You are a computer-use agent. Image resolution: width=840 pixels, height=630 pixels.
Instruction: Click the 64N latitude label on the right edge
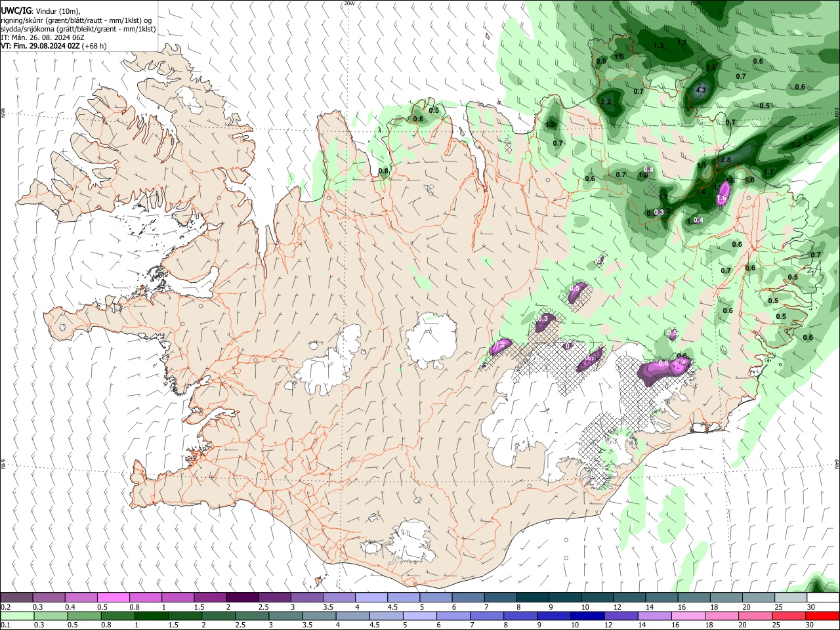click(x=837, y=463)
